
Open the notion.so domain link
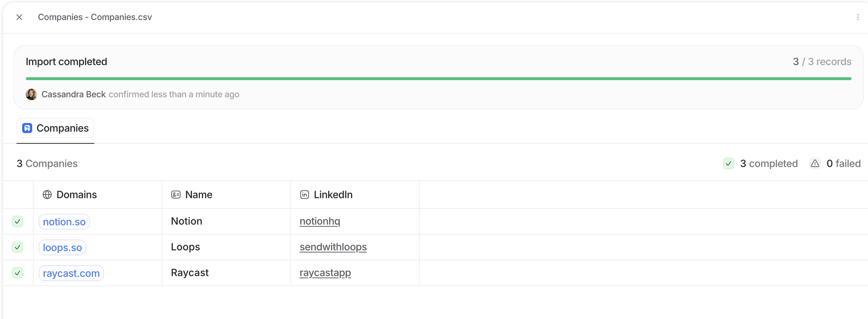click(x=64, y=222)
